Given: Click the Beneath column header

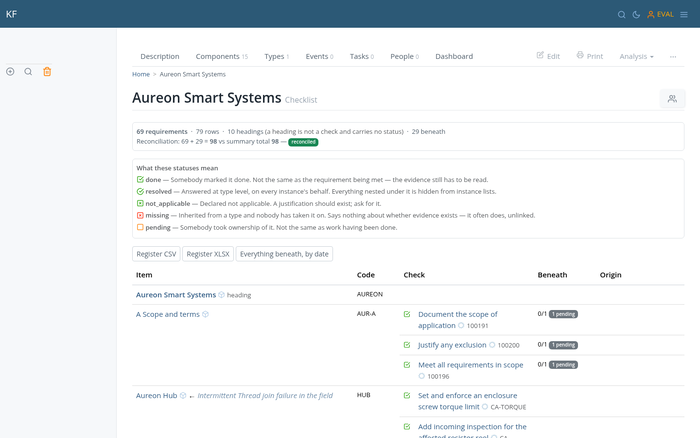Looking at the screenshot, I should (x=552, y=275).
